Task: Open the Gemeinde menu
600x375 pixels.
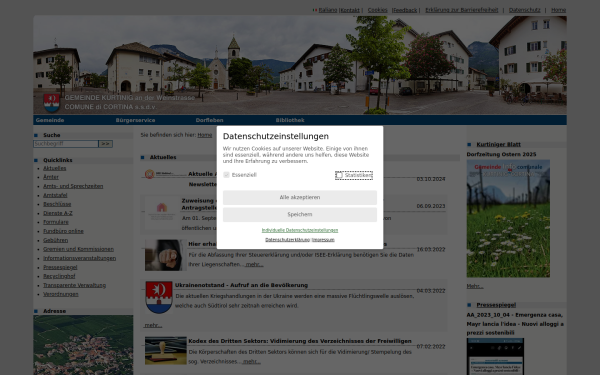Action: point(50,120)
